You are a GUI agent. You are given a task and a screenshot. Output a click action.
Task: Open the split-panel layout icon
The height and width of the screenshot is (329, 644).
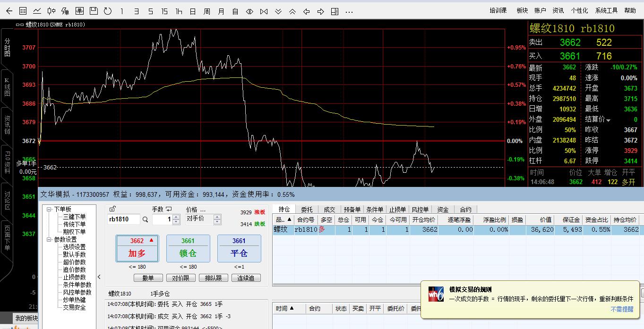tap(335, 11)
